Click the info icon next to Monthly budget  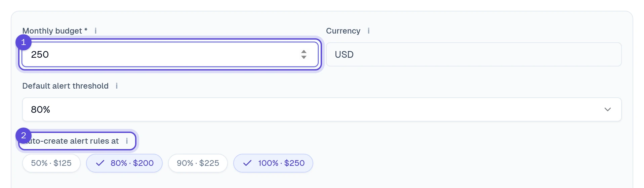95,31
